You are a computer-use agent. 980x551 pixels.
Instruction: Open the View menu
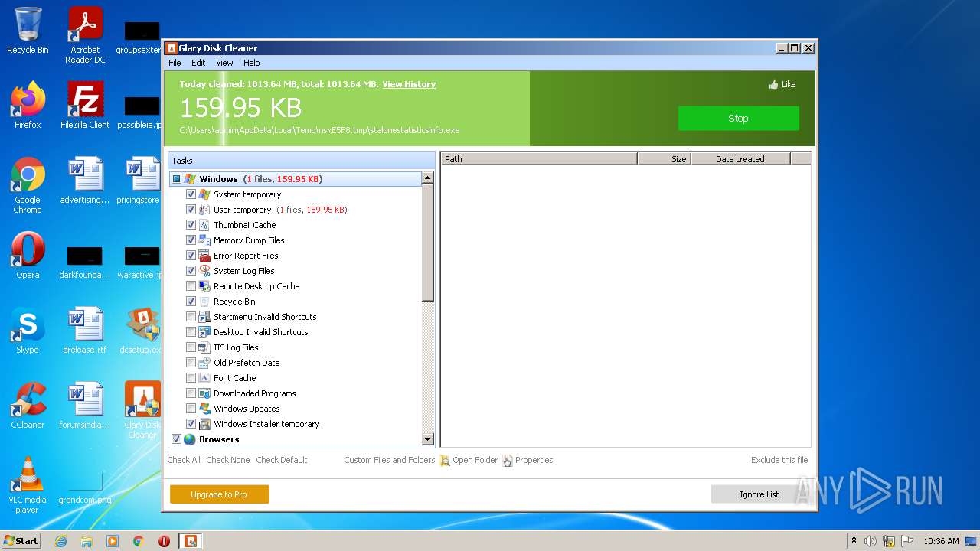(224, 63)
